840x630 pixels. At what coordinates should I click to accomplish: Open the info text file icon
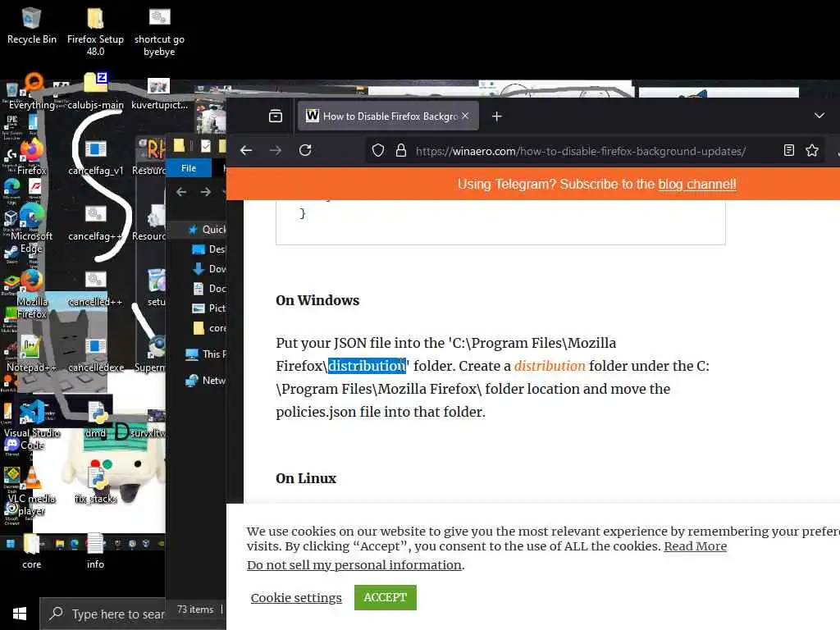[95, 550]
